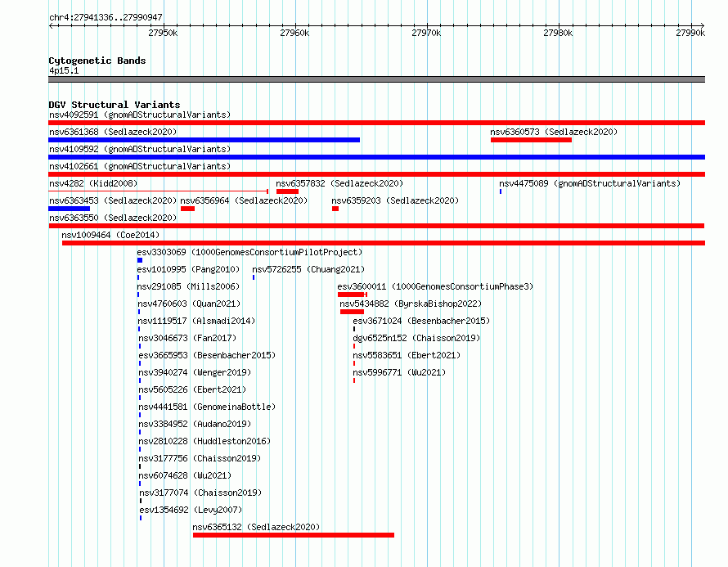The image size is (728, 567).
Task: Click nsv6357832 (Sedlazeck2020) label
Action: (x=339, y=183)
